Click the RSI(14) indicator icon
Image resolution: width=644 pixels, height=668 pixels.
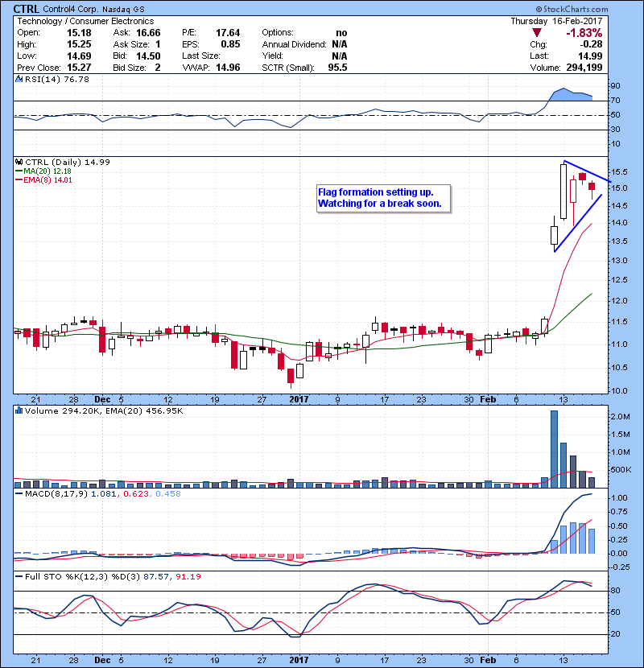19,79
